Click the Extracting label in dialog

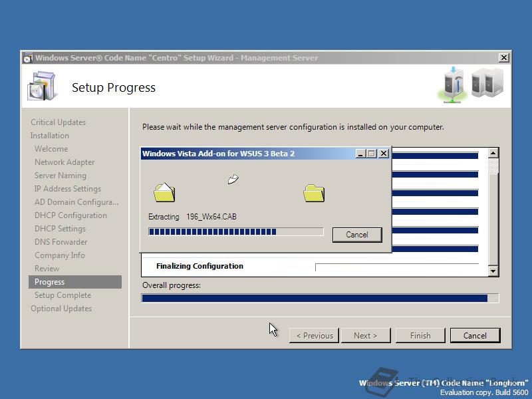(164, 217)
